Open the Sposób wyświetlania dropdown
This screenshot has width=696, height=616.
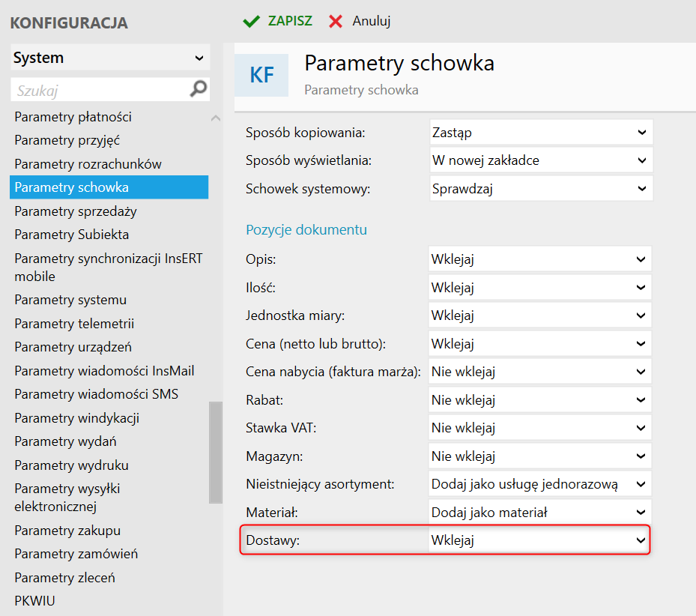point(541,160)
